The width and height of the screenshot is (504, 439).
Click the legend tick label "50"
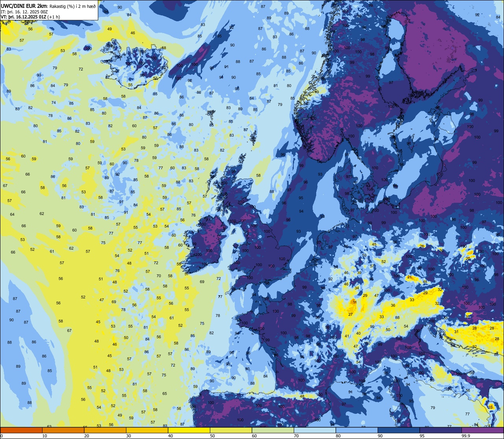click(212, 436)
